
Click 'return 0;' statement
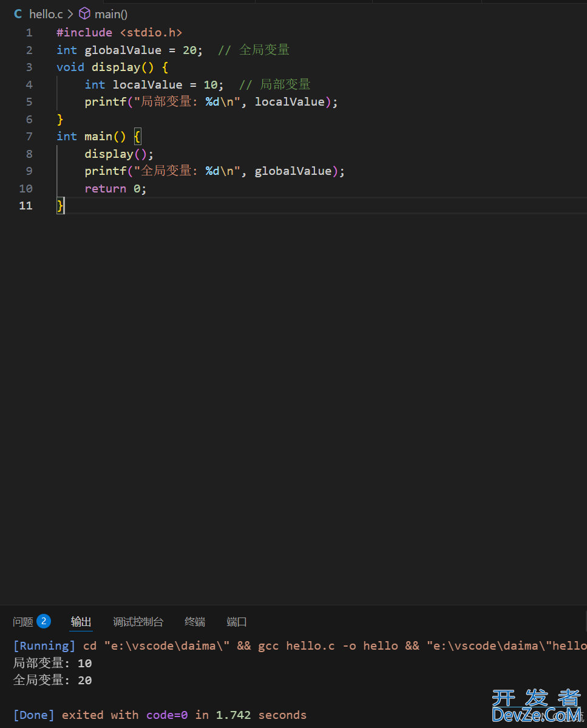click(115, 188)
